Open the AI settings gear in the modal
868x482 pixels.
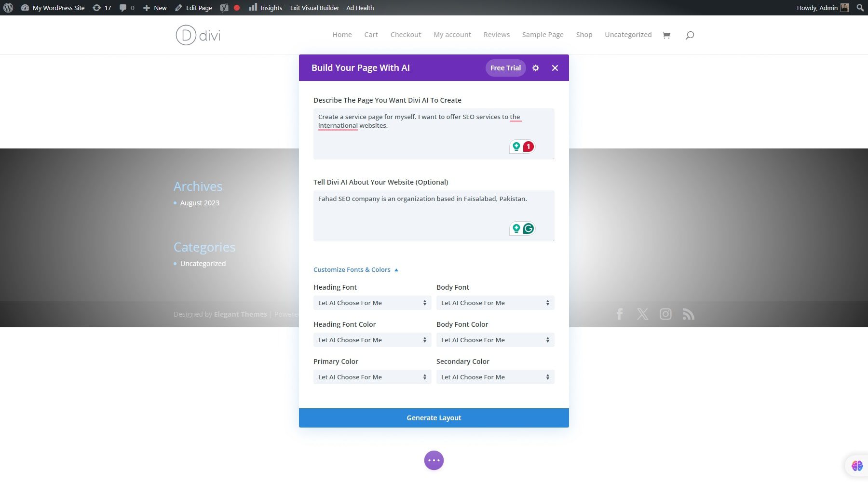pos(536,68)
